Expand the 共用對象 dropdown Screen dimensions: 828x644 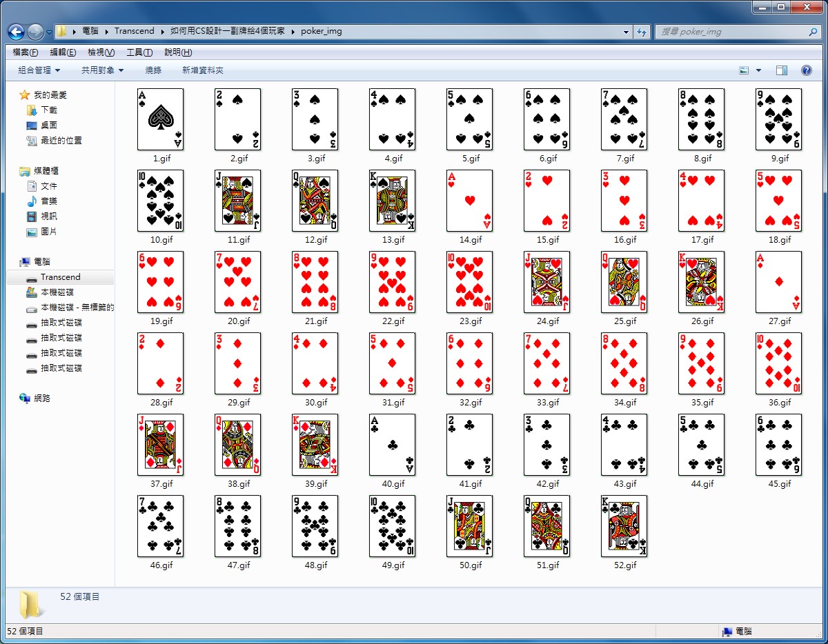coord(102,70)
